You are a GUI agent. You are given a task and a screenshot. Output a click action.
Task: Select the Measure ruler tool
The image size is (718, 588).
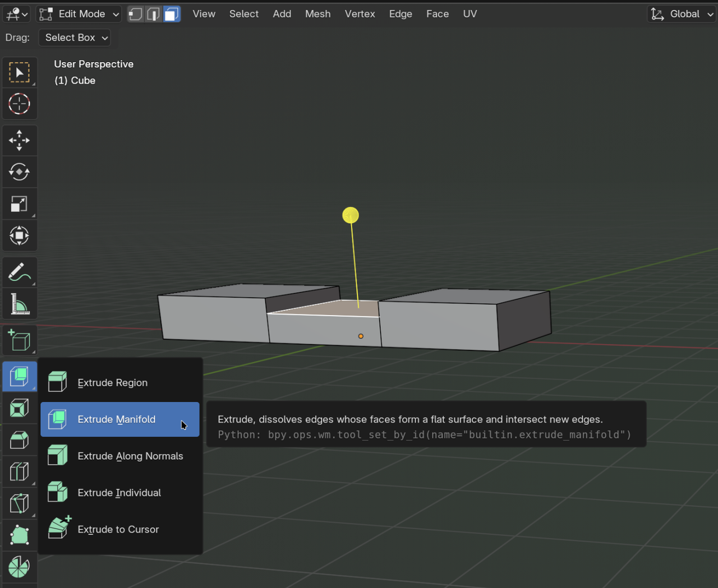(20, 305)
